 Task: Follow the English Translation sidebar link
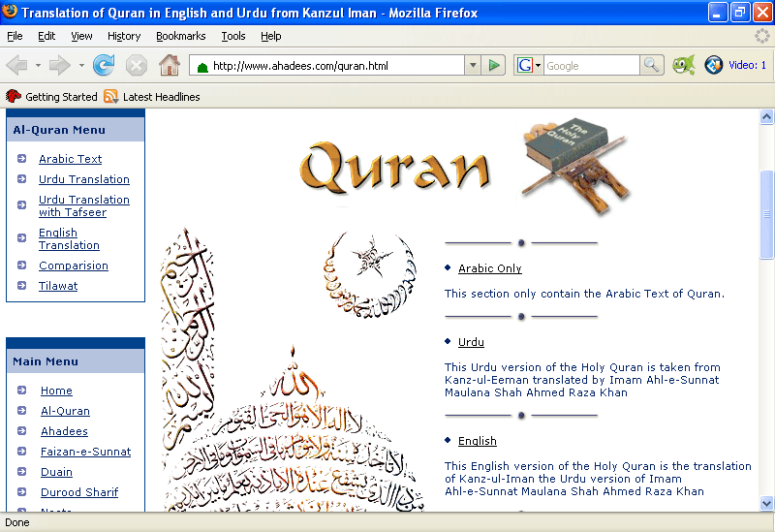[x=69, y=238]
